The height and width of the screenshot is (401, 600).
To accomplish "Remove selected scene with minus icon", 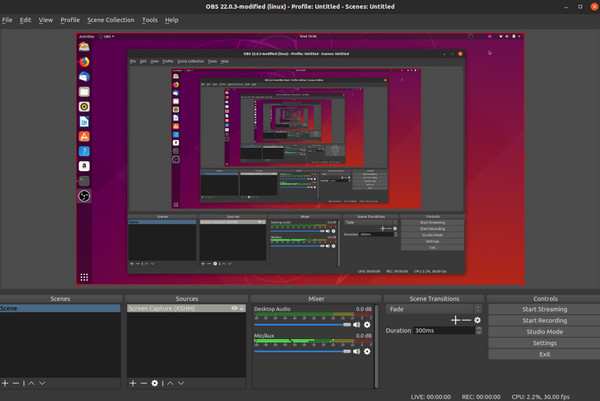I will point(17,383).
